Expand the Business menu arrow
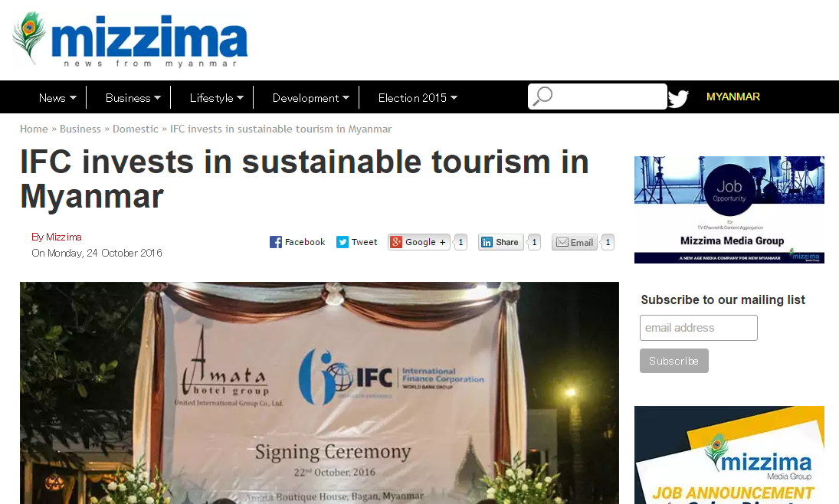839x504 pixels. 157,98
